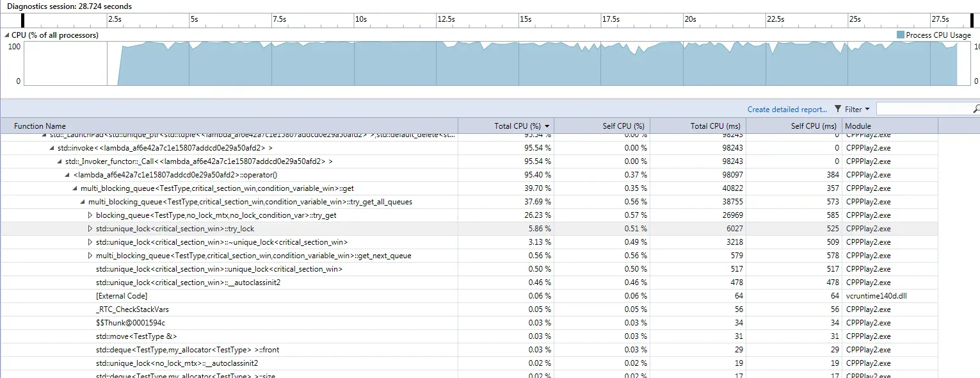
Task: Sort by Total CPU (ms) column header
Action: 698,126
